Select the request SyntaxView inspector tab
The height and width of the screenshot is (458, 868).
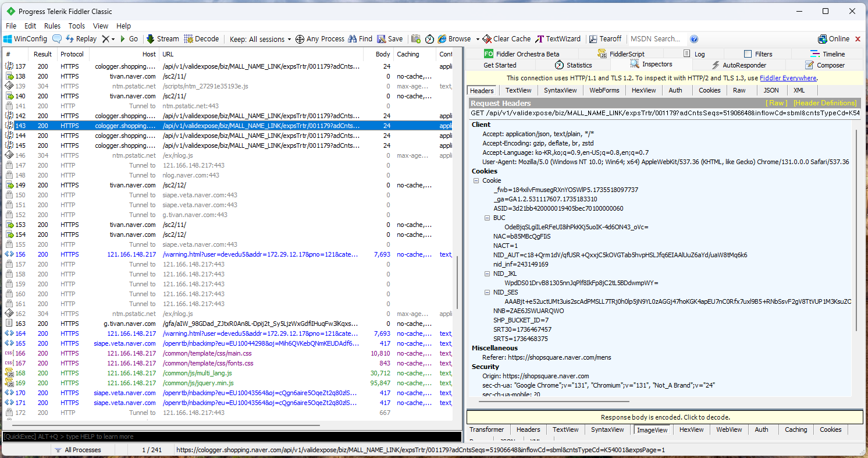click(560, 90)
